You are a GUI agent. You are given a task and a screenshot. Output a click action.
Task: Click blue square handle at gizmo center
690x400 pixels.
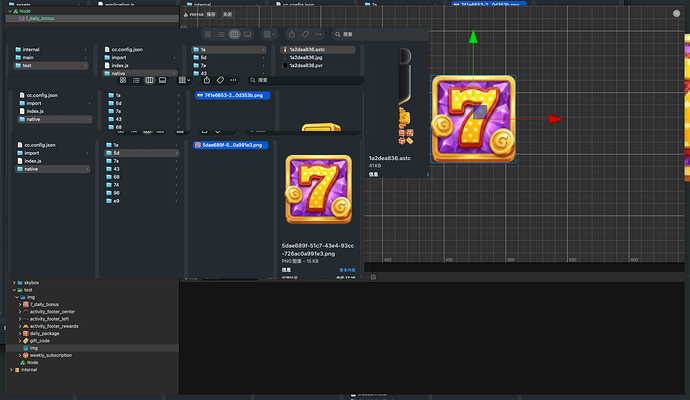[x=480, y=112]
